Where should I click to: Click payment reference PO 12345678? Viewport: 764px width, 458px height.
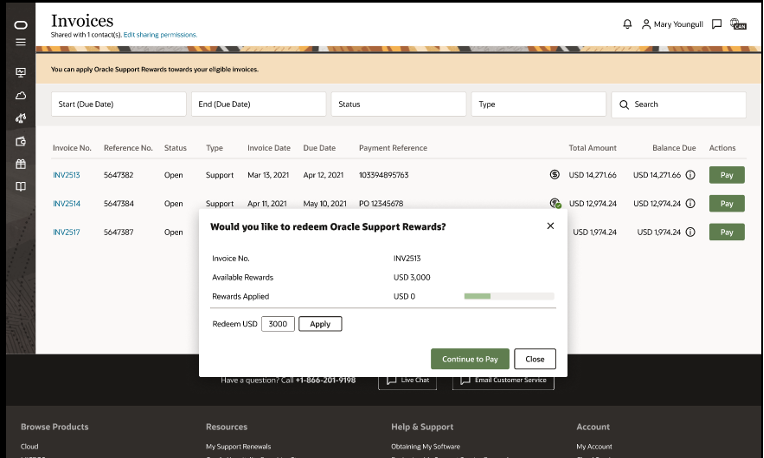point(381,203)
